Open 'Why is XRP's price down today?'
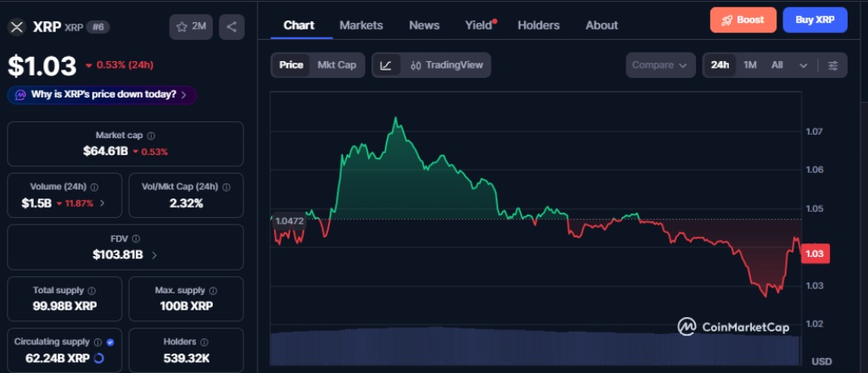 [102, 95]
